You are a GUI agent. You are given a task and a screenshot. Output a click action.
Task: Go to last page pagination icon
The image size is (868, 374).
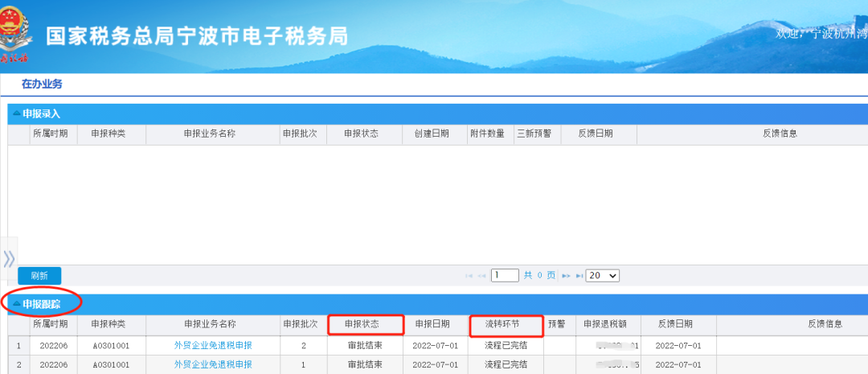tap(579, 275)
